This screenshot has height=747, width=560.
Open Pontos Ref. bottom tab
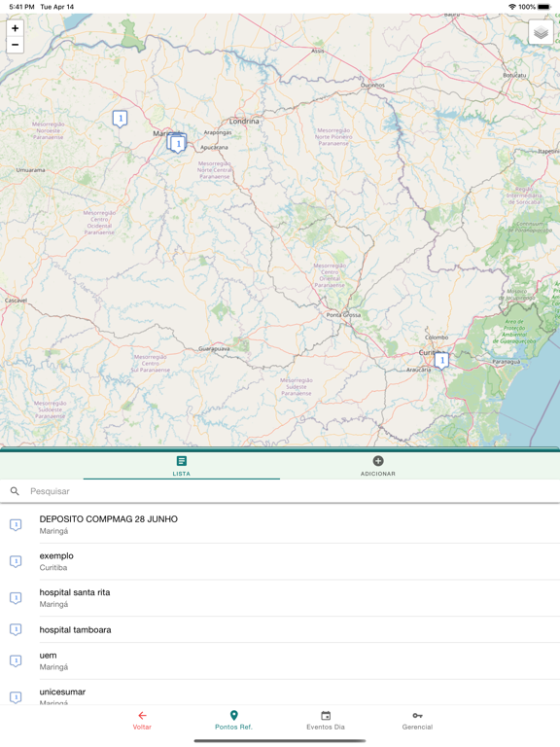click(233, 721)
